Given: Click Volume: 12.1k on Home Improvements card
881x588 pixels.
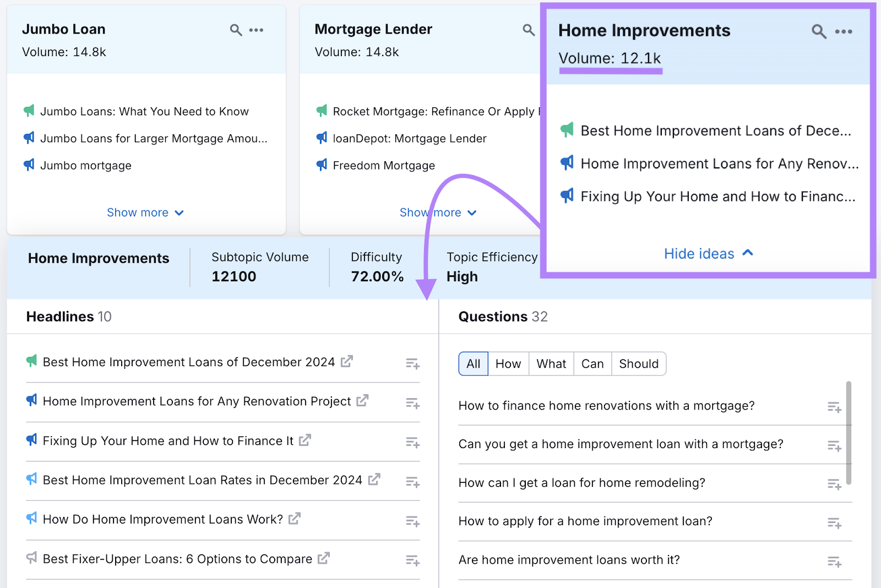Looking at the screenshot, I should click(x=610, y=58).
